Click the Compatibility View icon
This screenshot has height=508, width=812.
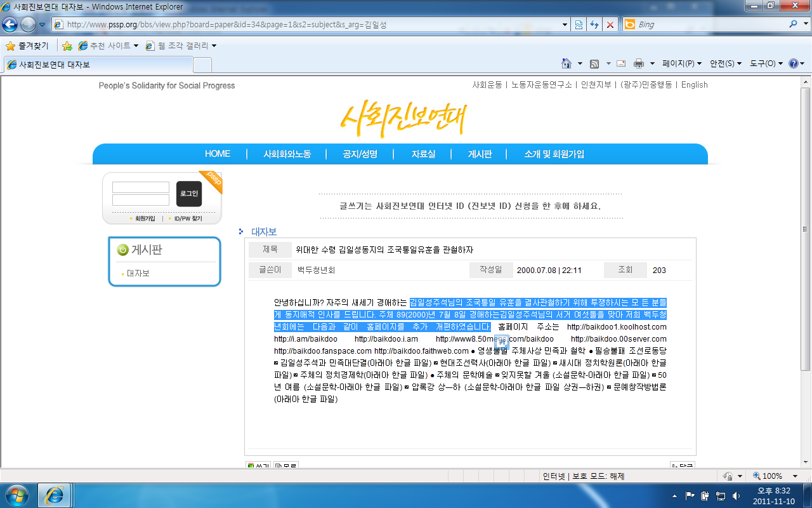point(579,25)
